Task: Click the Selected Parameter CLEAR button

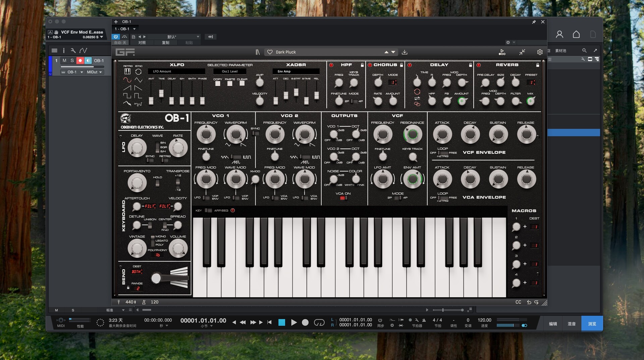Action: 242,83
